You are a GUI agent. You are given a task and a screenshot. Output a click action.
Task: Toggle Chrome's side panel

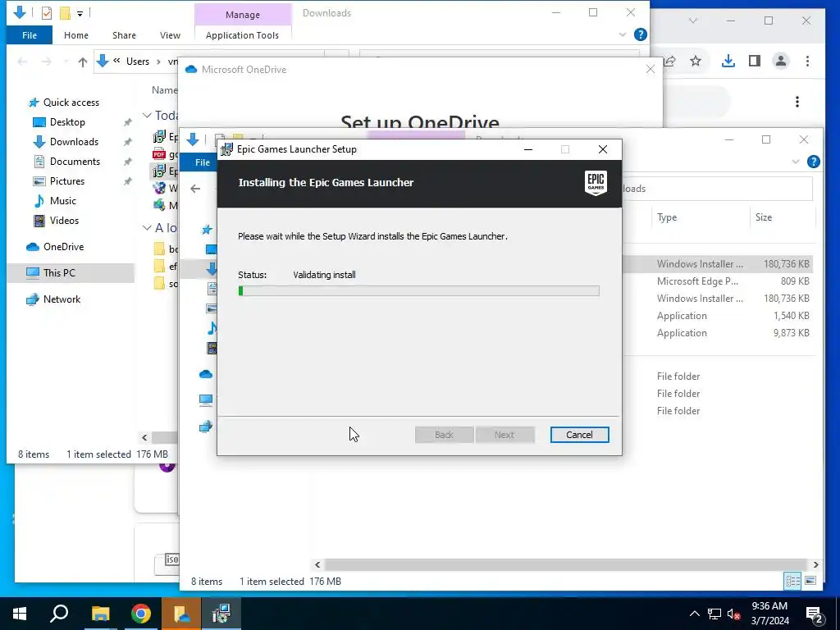tap(755, 61)
